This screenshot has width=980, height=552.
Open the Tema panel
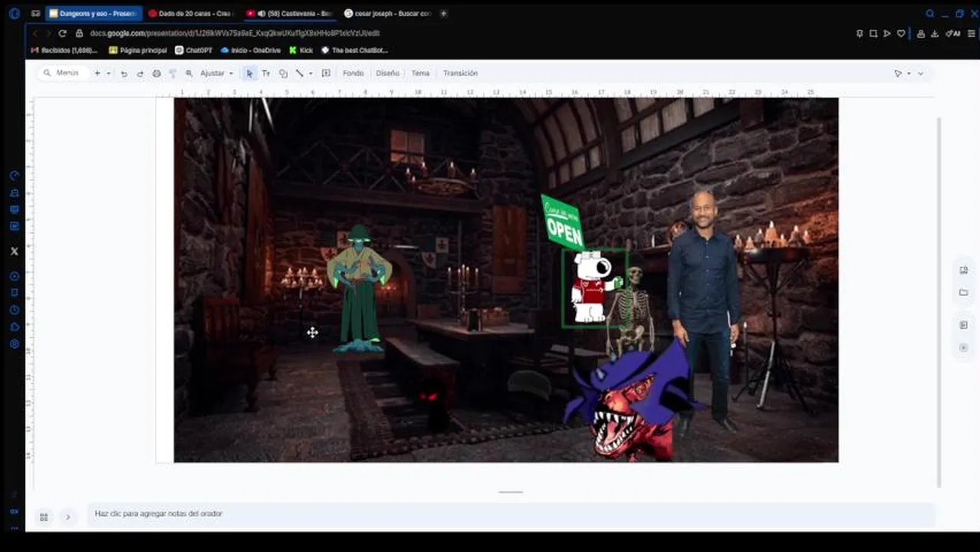tap(420, 74)
